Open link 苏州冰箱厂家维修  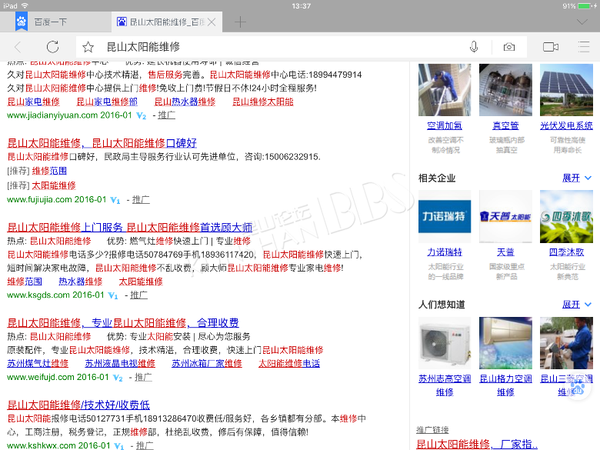[x=207, y=364]
